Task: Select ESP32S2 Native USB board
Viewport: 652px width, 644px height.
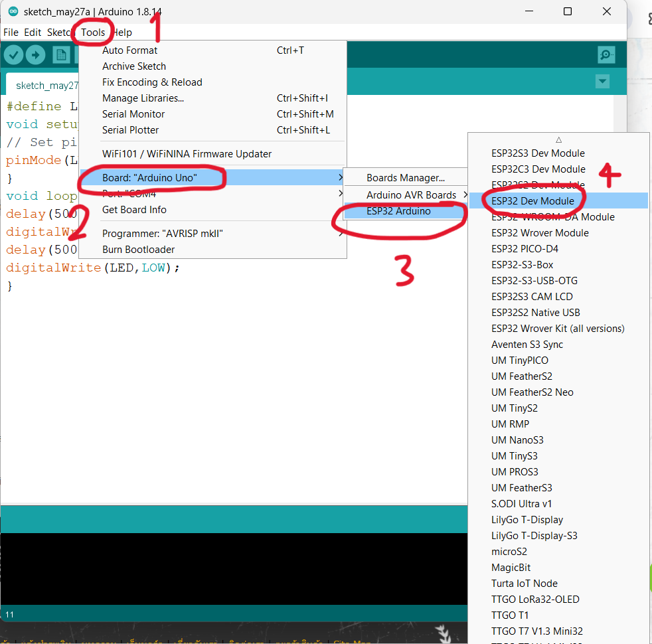Action: [x=558, y=313]
